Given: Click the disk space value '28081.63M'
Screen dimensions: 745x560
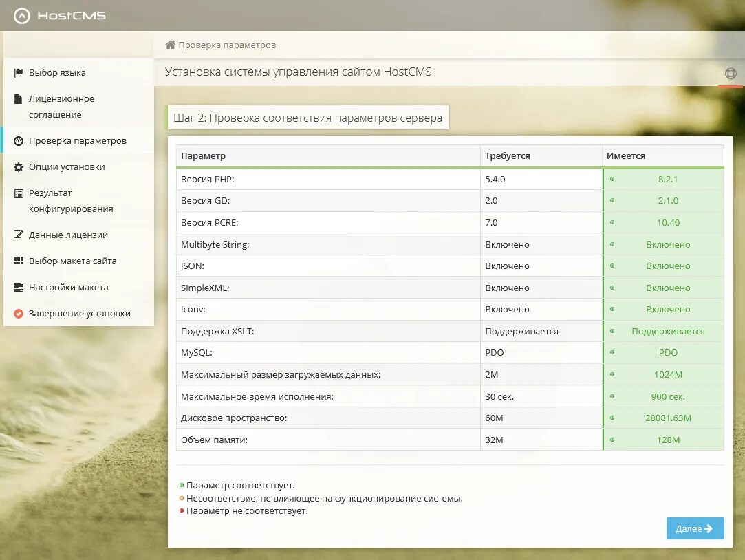Looking at the screenshot, I should [668, 418].
